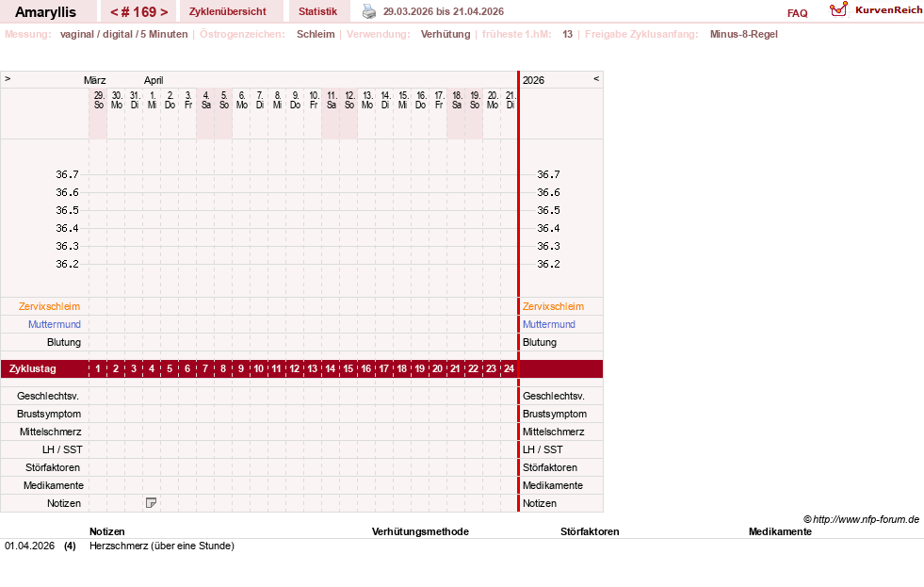Click the right Blutung row label
The image size is (924, 587).
pos(539,342)
